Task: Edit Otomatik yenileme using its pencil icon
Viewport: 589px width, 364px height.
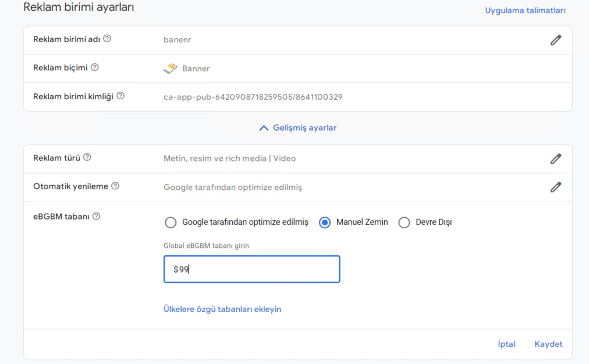Action: [x=556, y=187]
